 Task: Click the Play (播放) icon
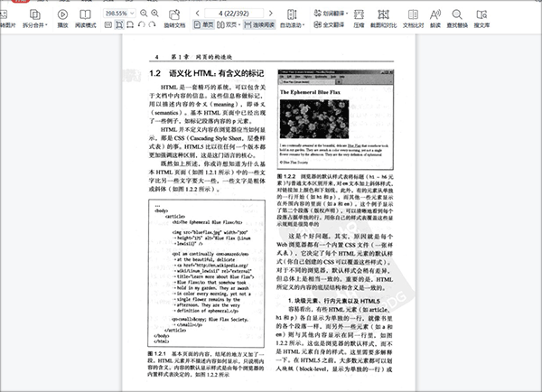pyautogui.click(x=61, y=15)
